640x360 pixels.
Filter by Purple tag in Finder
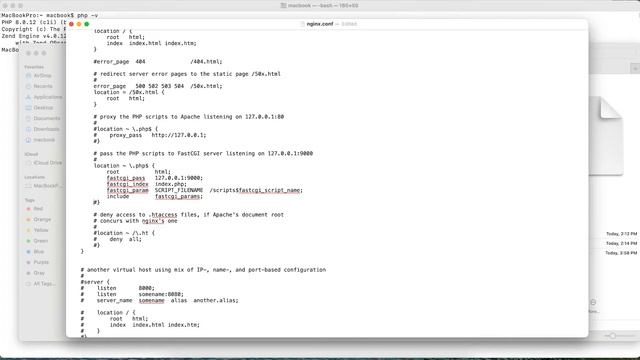[x=38, y=262]
